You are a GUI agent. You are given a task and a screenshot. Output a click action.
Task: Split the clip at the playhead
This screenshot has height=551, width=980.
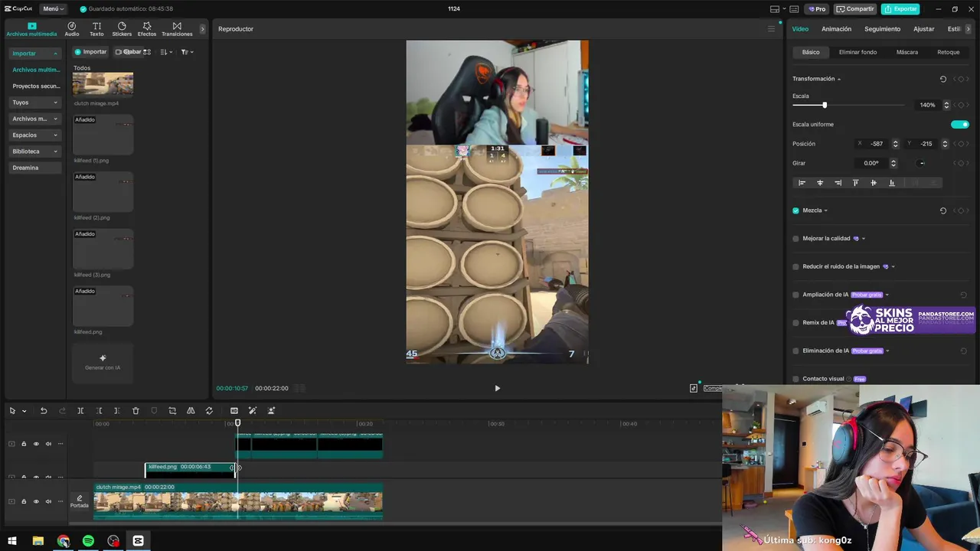(x=80, y=411)
